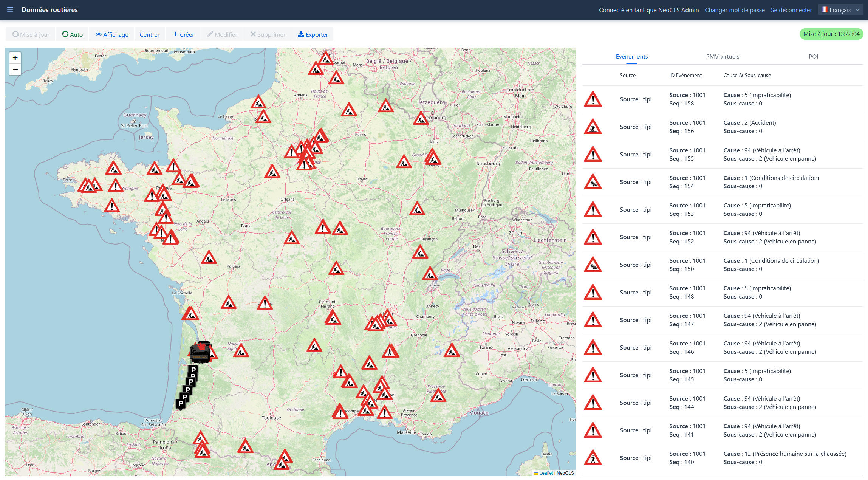This screenshot has height=480, width=868.
Task: Export data with Exporter button
Action: click(x=313, y=34)
